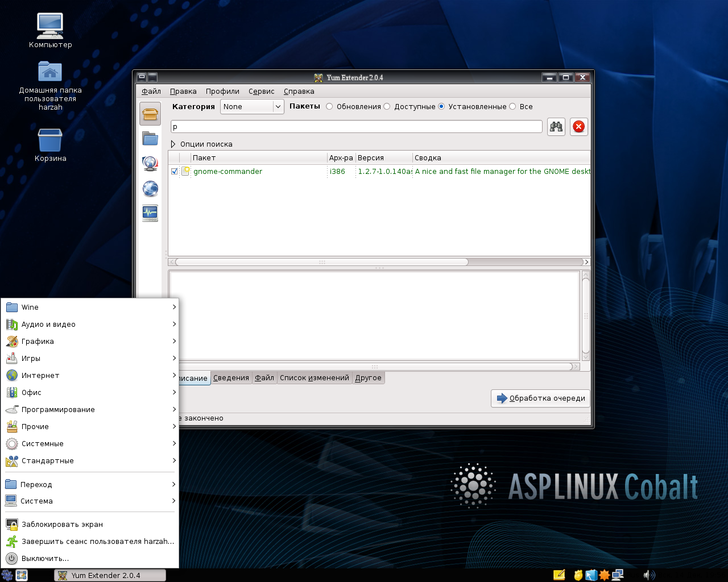Screen dimensions: 728x582
Task: Click the package icon beside gnome-commander
Action: pyautogui.click(x=185, y=171)
